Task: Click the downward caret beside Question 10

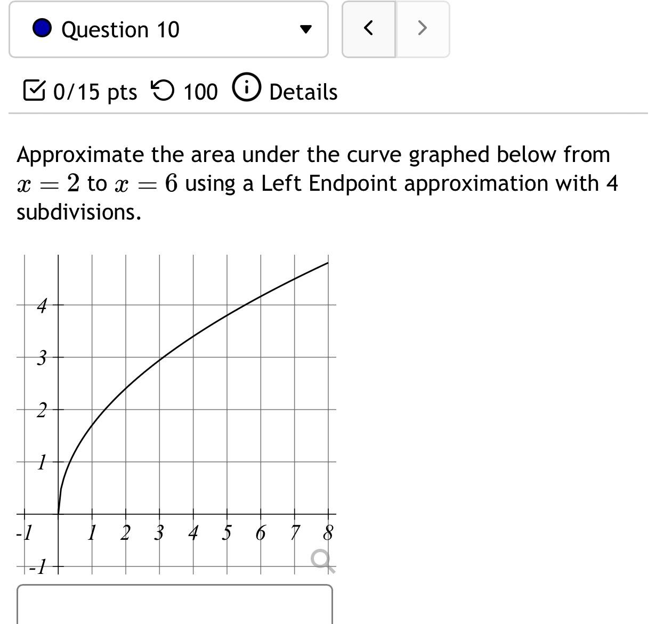Action: pyautogui.click(x=305, y=30)
